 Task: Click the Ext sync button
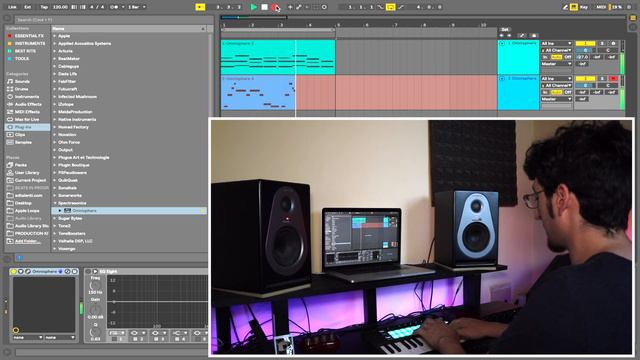27,7
